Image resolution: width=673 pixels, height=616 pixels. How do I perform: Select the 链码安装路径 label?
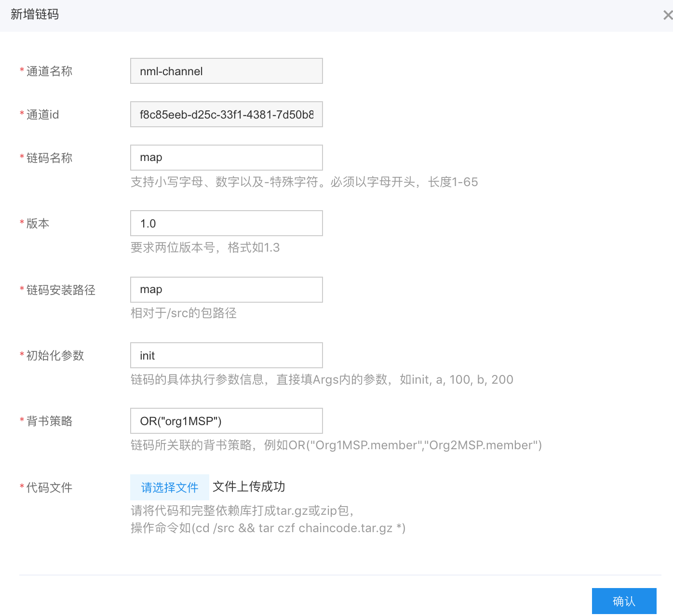(x=61, y=290)
